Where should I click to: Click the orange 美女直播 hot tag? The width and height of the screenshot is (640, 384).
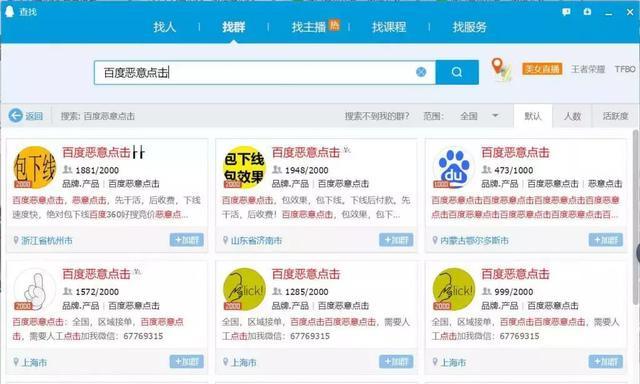click(542, 69)
